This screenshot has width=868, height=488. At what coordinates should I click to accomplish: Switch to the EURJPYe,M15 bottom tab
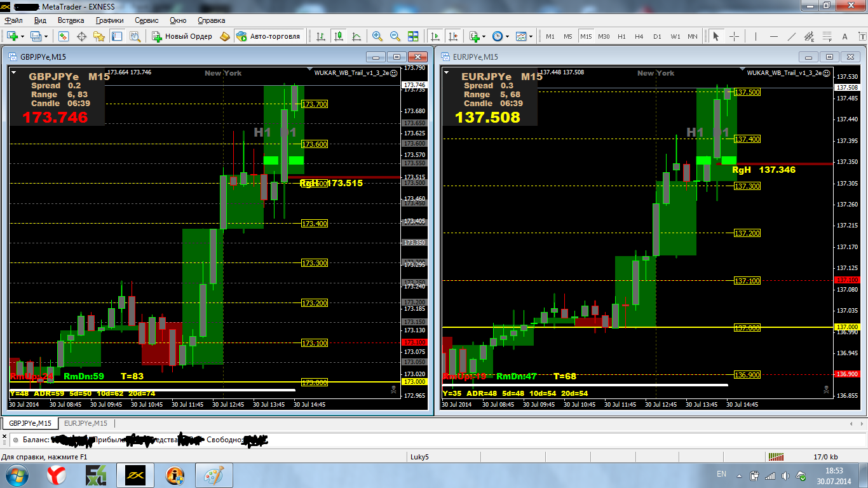[x=86, y=423]
